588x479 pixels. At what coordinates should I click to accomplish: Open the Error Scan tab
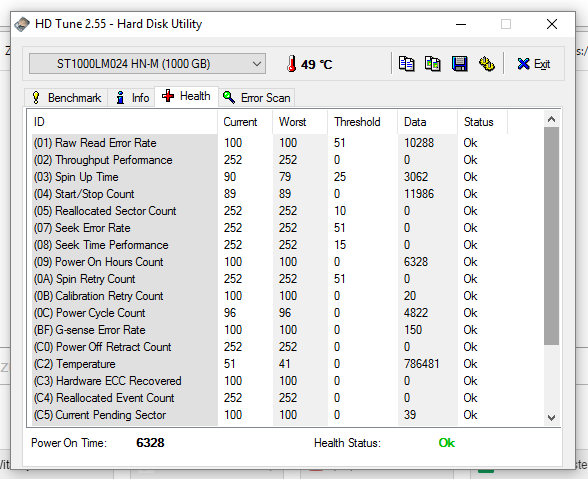click(x=256, y=98)
